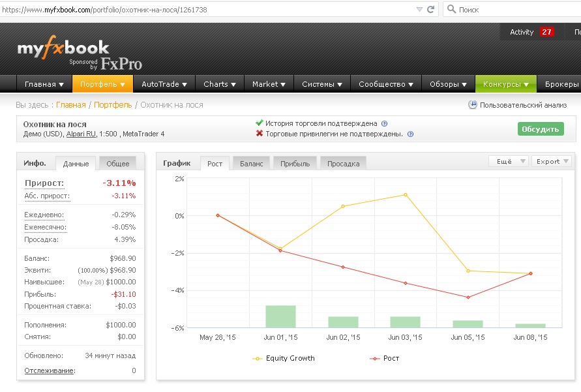581x392 pixels.
Task: Click the Пользовательский анализ clock icon
Action: coord(473,105)
